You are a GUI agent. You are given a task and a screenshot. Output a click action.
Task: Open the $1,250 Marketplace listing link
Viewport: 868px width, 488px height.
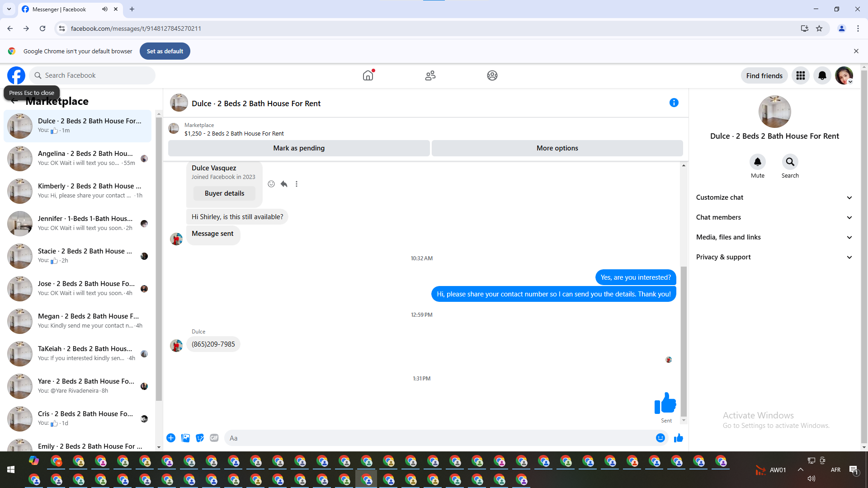point(234,134)
